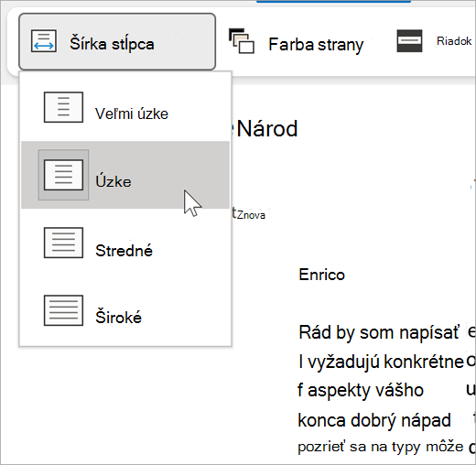Select the Veľmi úzke menu option
This screenshot has height=465, width=476.
tap(125, 107)
